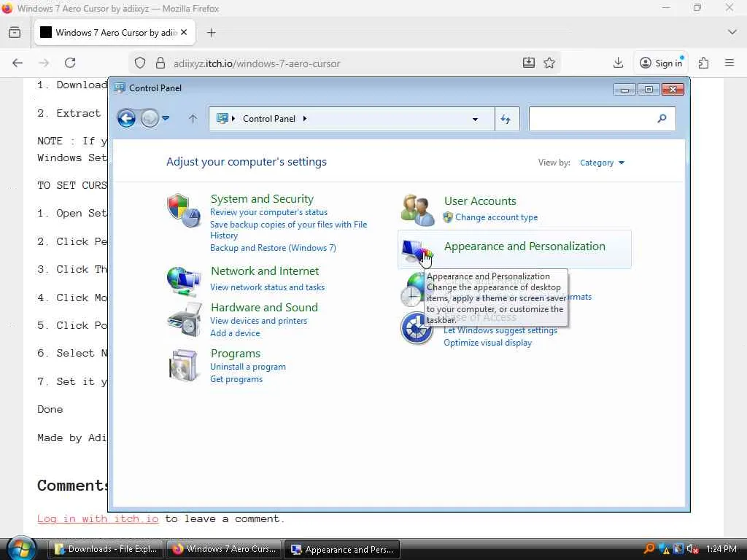Open Firefox extensions puzzle icon
Viewport: 747px width, 560px height.
(703, 63)
